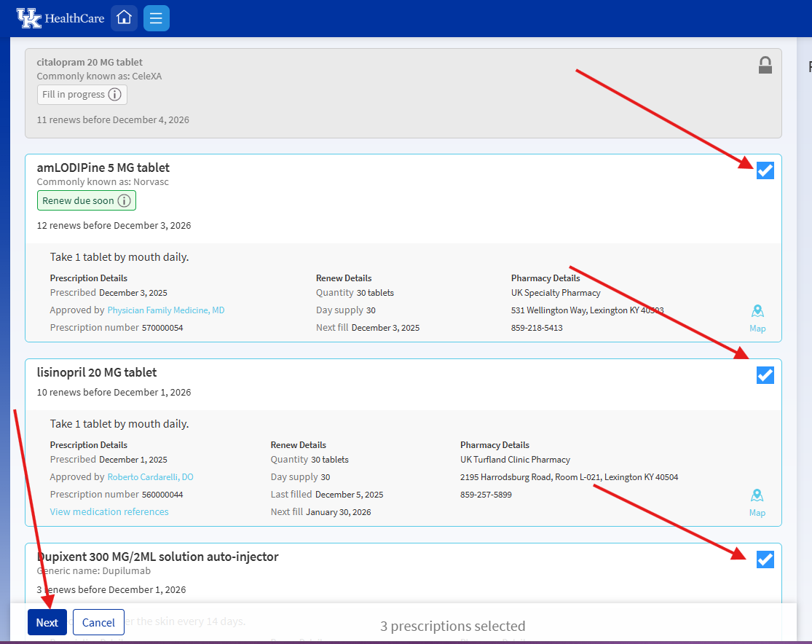Uncheck the amLODIPine 5 MG tablet checkbox
812x644 pixels.
[x=765, y=170]
